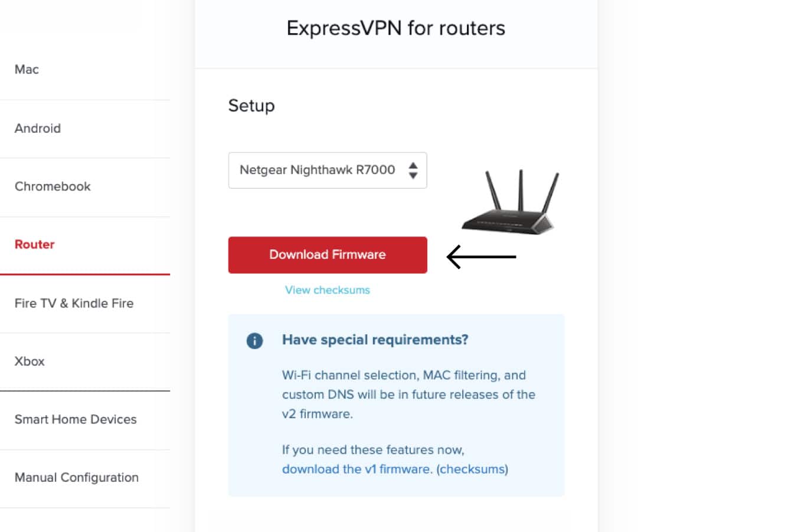Click the Have special requirements? title
The height and width of the screenshot is (532, 791).
pyautogui.click(x=375, y=340)
